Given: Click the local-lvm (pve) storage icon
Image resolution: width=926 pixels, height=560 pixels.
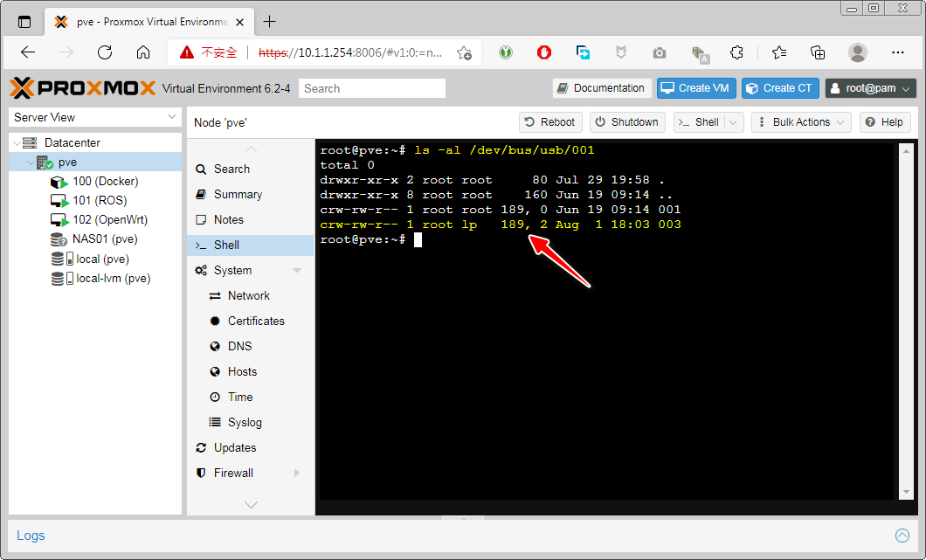Looking at the screenshot, I should 59,279.
